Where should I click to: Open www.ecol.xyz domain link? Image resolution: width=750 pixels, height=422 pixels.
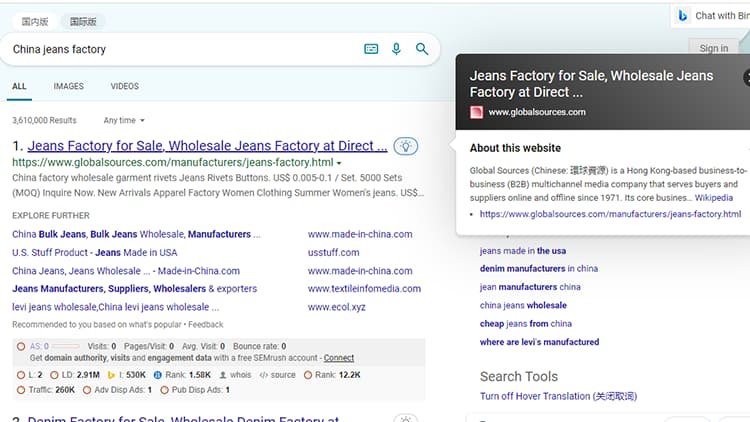[x=336, y=307]
